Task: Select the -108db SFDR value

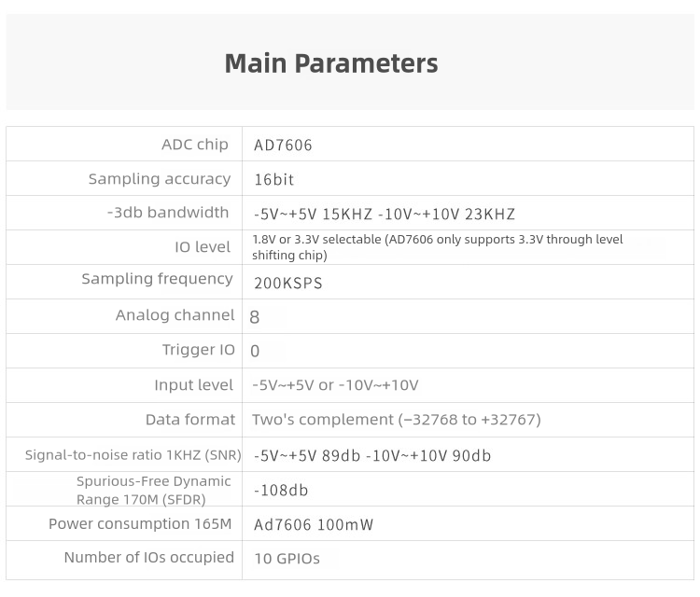Action: (281, 491)
